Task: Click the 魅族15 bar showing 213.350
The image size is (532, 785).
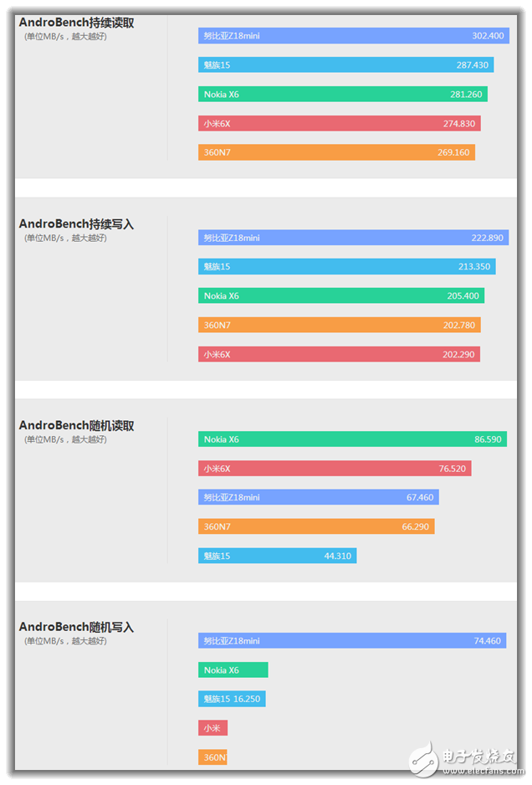Action: click(346, 266)
